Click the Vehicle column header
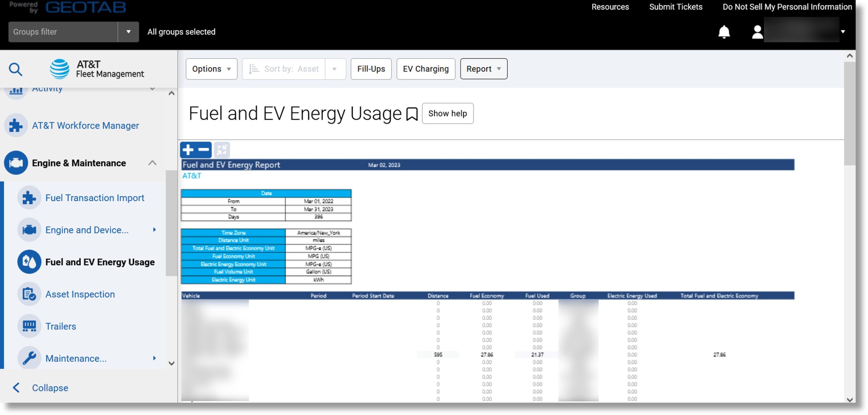 191,296
